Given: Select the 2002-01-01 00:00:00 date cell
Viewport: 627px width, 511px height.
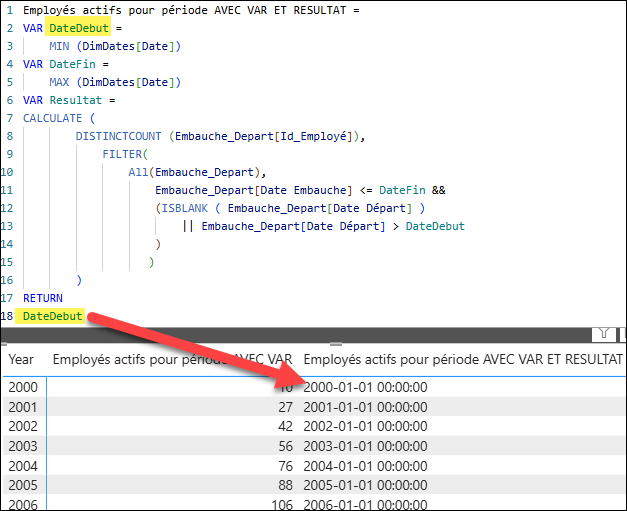Looking at the screenshot, I should (x=365, y=426).
